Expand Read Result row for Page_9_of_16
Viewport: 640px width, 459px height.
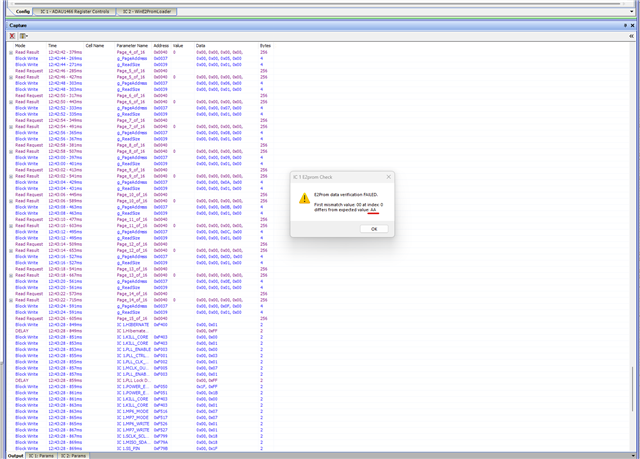11,176
